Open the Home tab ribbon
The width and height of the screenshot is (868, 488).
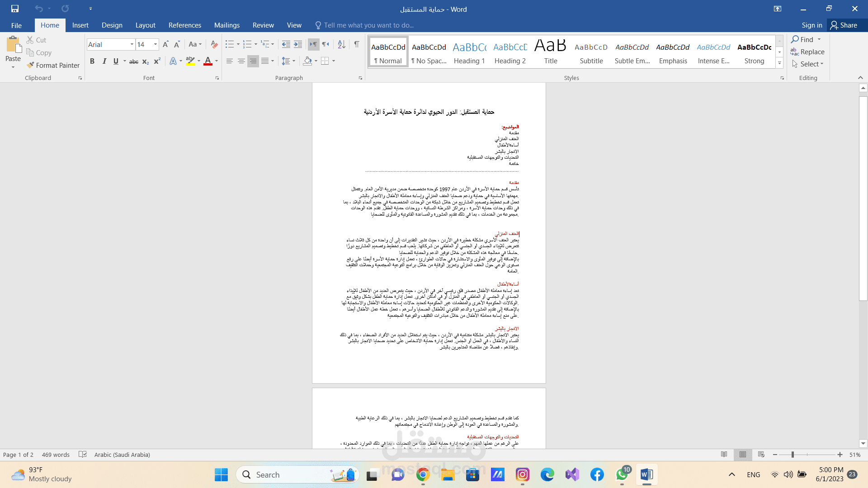coord(50,25)
